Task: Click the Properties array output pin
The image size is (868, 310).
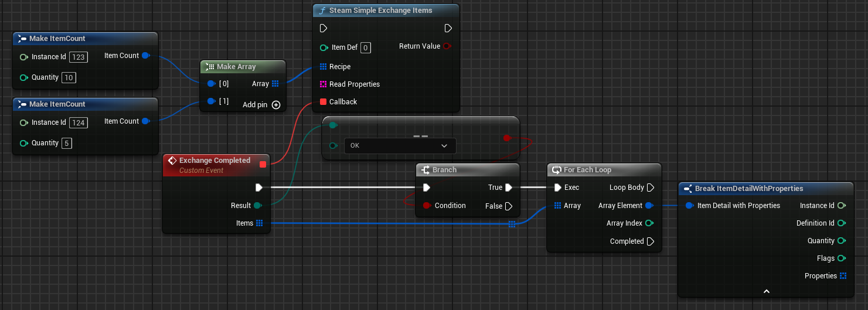Action: [843, 276]
